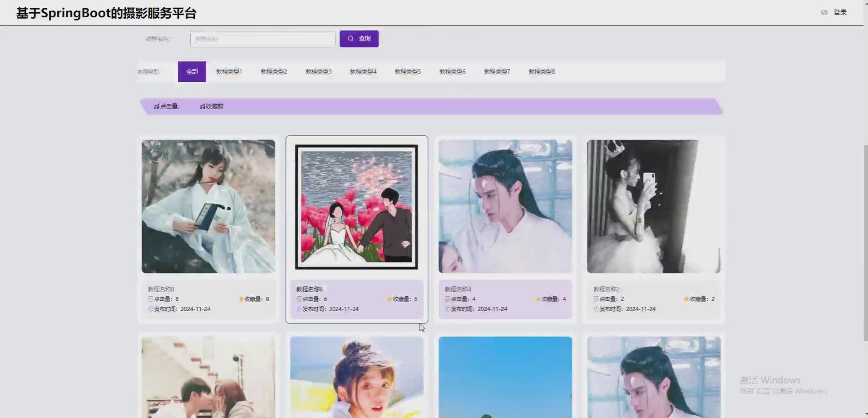Click star icon on 教程名称2 card

686,299
